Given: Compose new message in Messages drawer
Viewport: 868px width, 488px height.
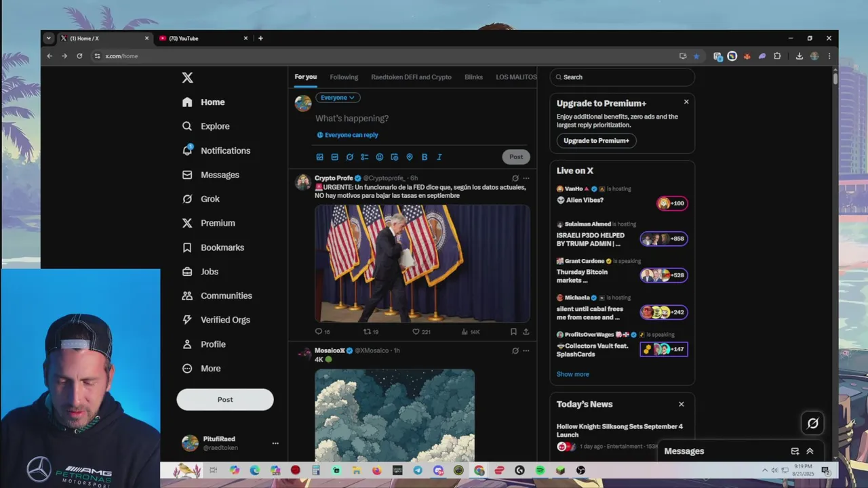Looking at the screenshot, I should (x=795, y=451).
